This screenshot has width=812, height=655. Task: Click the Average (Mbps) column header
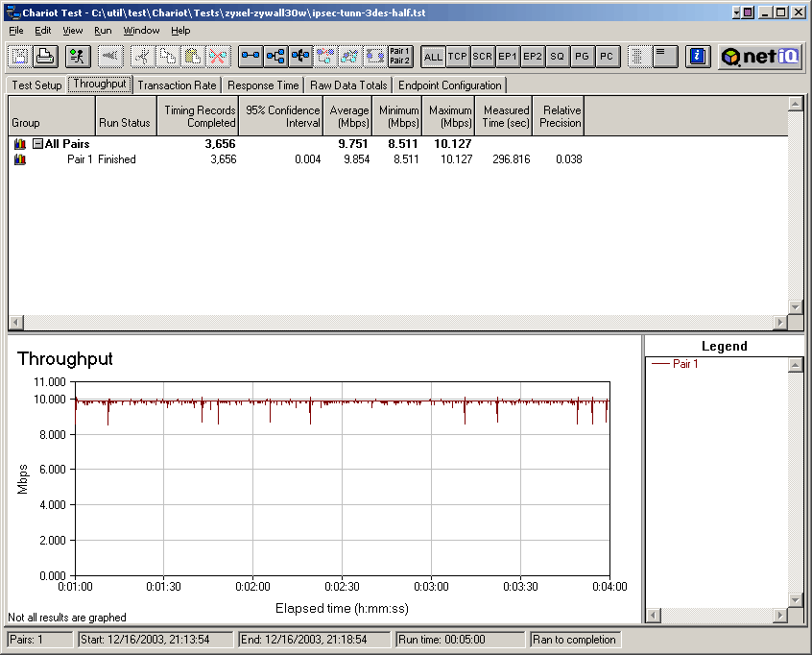348,116
